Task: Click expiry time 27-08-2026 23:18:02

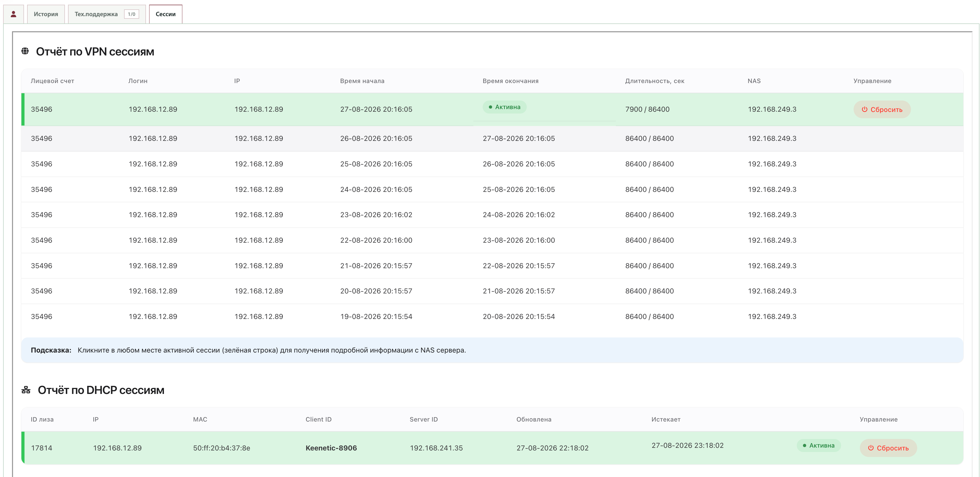Action: click(688, 445)
